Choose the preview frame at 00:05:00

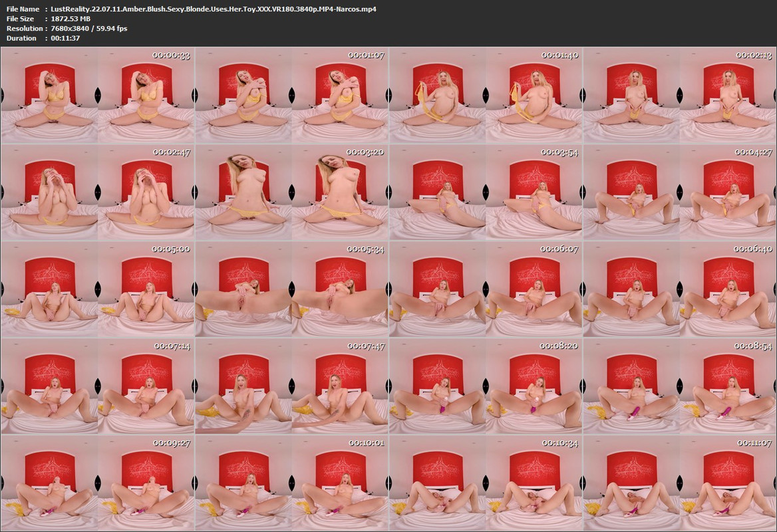pos(98,290)
